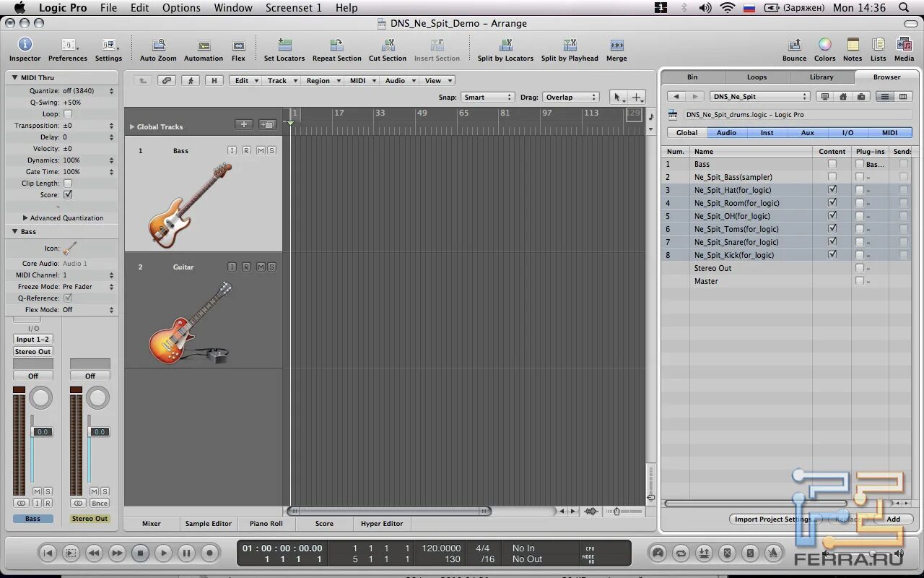Switch to the Loops tab
This screenshot has height=578, width=924.
pos(757,77)
